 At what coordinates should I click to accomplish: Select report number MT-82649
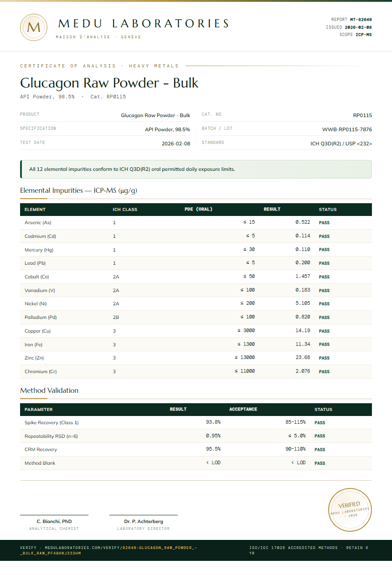pyautogui.click(x=361, y=20)
